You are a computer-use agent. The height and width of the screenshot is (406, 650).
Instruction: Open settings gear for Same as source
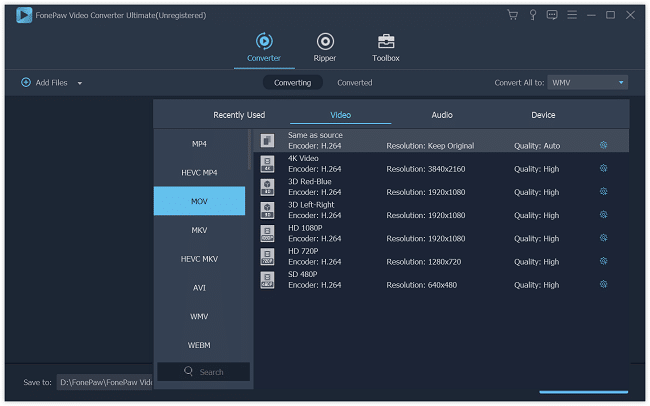tap(603, 145)
